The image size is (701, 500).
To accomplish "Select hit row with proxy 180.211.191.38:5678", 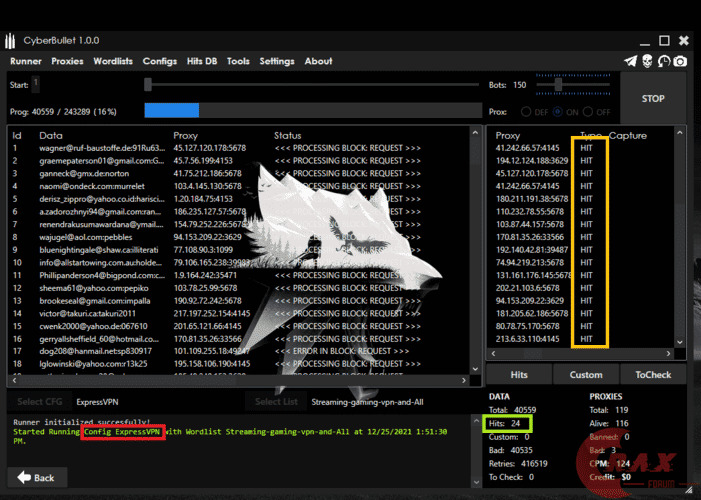I will (x=581, y=199).
